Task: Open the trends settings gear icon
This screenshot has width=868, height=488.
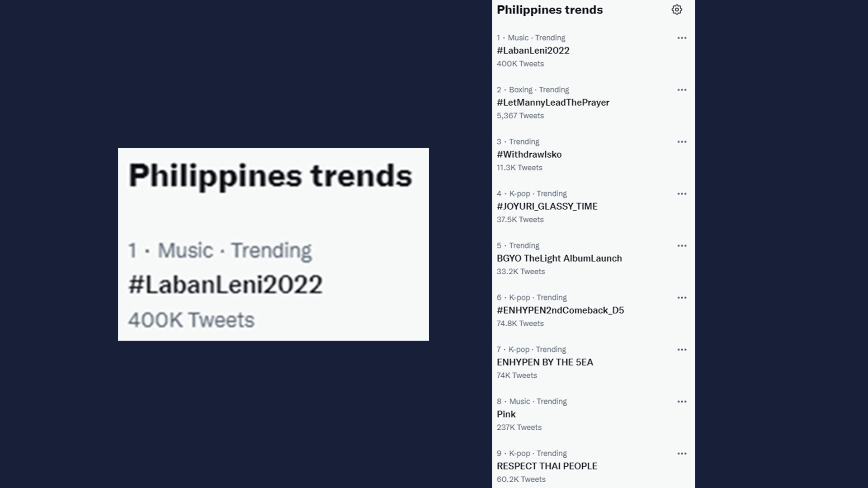Action: (x=676, y=9)
